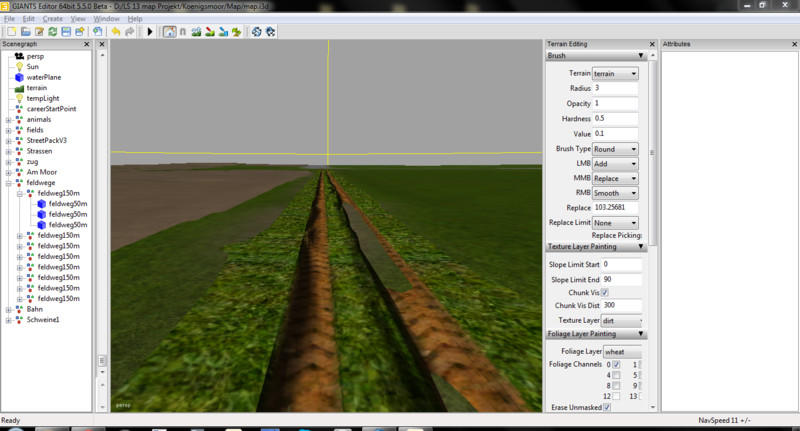
Task: Click the green Reload arrows icon
Action: 52,32
